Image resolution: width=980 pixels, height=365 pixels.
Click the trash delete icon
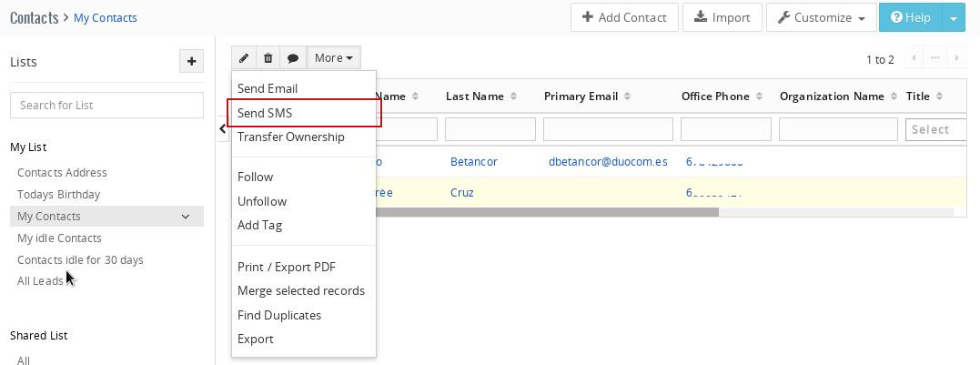(268, 58)
